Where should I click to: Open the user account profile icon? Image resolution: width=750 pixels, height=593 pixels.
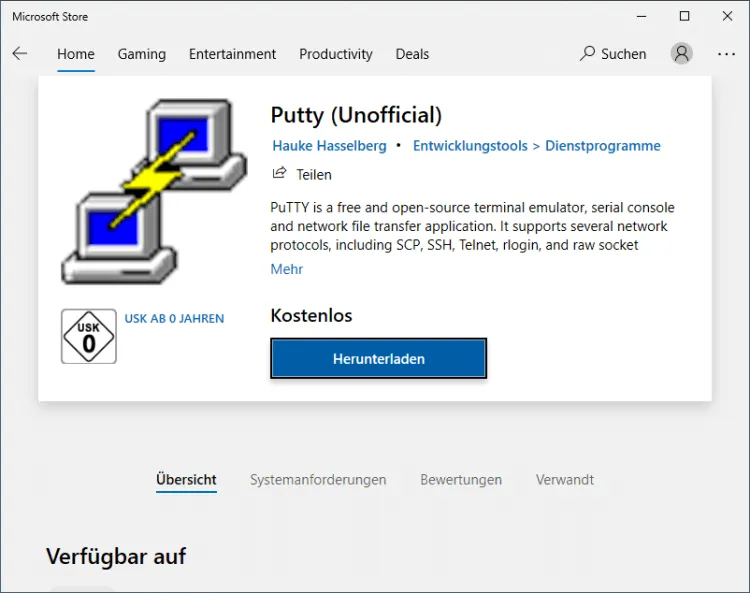681,54
